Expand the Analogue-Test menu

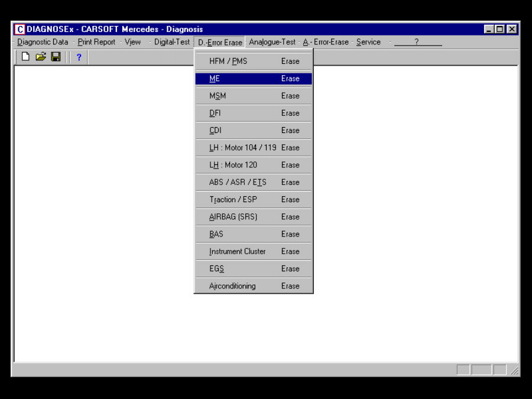click(x=272, y=42)
